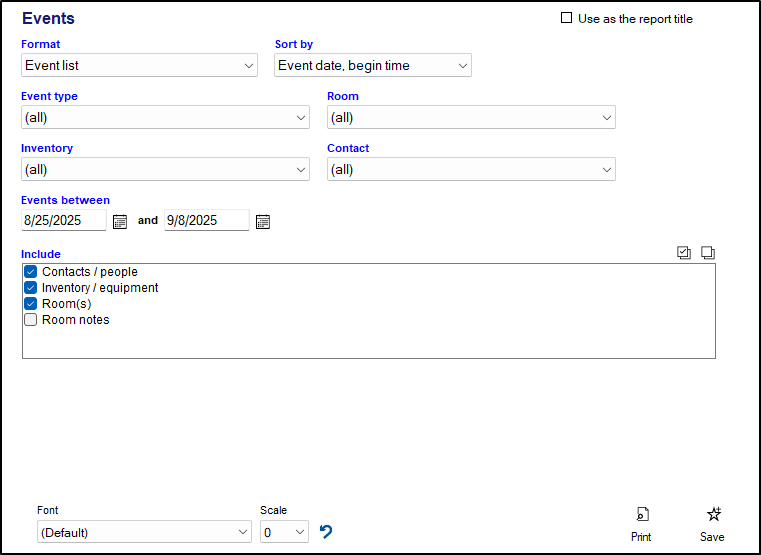This screenshot has height=555, width=761.
Task: Reset font and scale with undo arrow
Action: pos(326,532)
